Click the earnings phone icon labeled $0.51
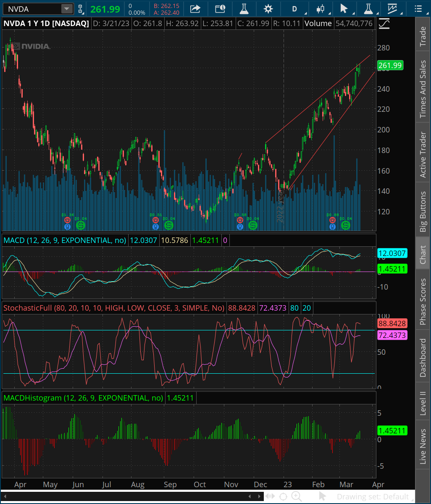The image size is (431, 504). tap(155, 220)
